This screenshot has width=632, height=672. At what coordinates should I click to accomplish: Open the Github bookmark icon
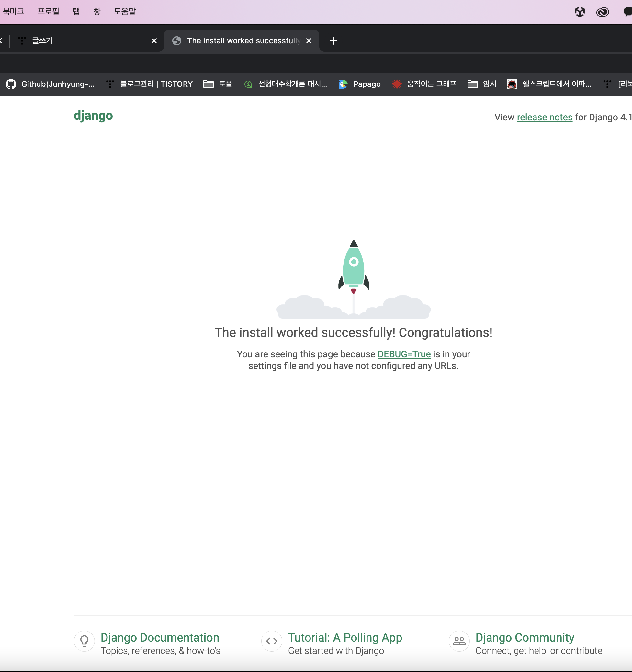pos(11,84)
